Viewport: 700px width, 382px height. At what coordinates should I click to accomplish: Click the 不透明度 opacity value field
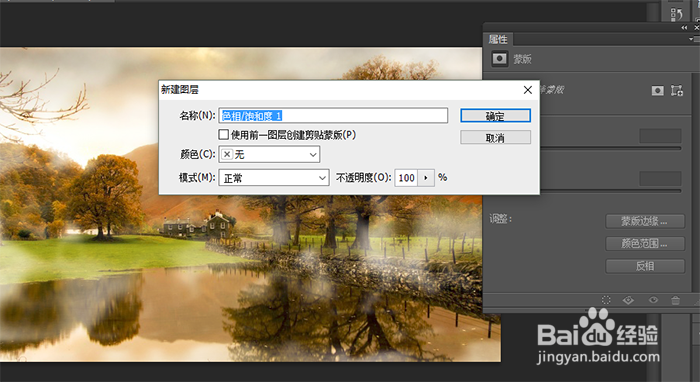pos(406,178)
